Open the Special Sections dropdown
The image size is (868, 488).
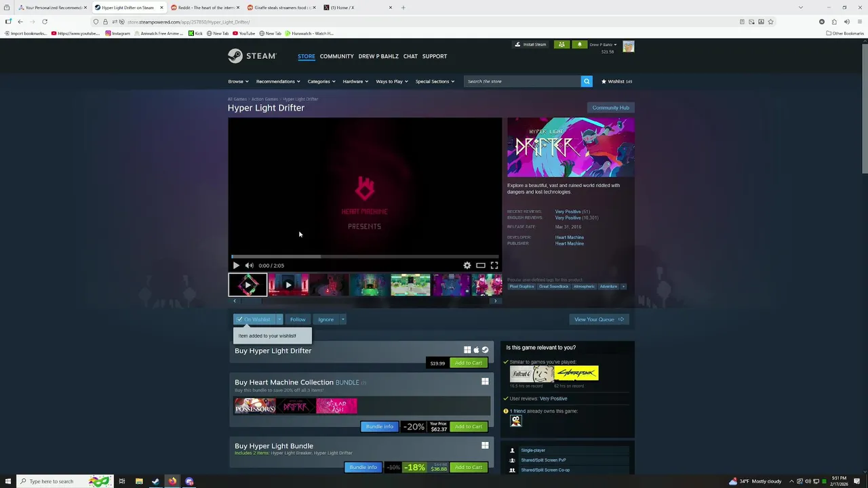pyautogui.click(x=435, y=81)
